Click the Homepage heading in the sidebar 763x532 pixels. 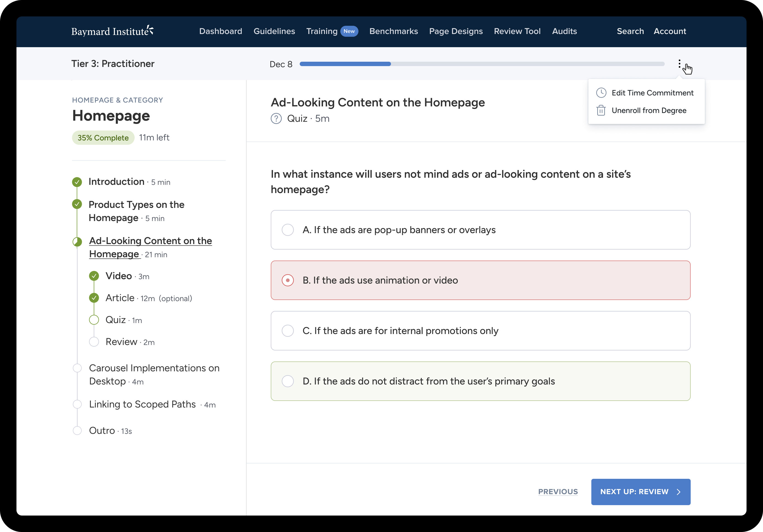111,116
